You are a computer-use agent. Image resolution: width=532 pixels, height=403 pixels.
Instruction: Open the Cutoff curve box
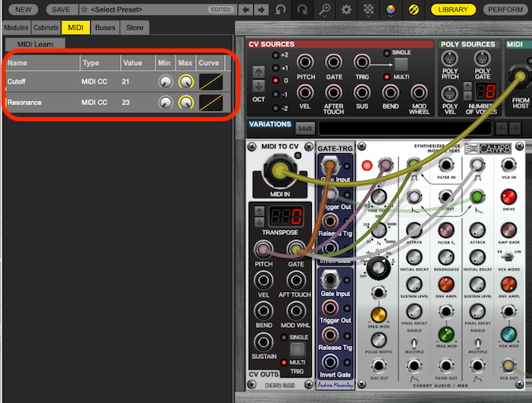(211, 82)
